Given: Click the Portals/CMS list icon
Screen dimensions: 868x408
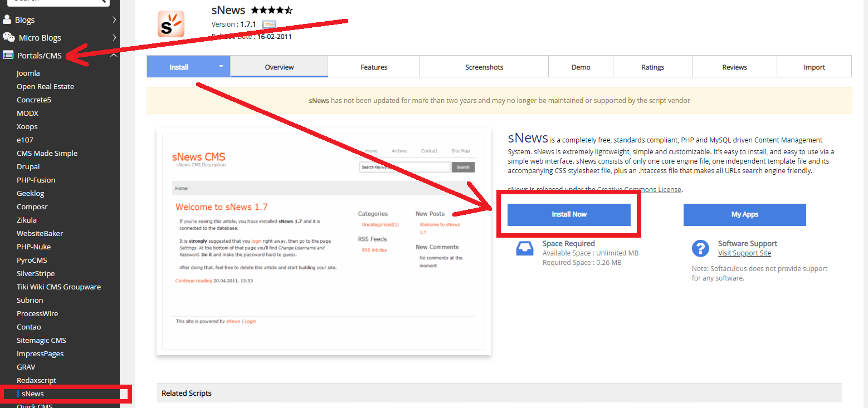Looking at the screenshot, I should (8, 55).
